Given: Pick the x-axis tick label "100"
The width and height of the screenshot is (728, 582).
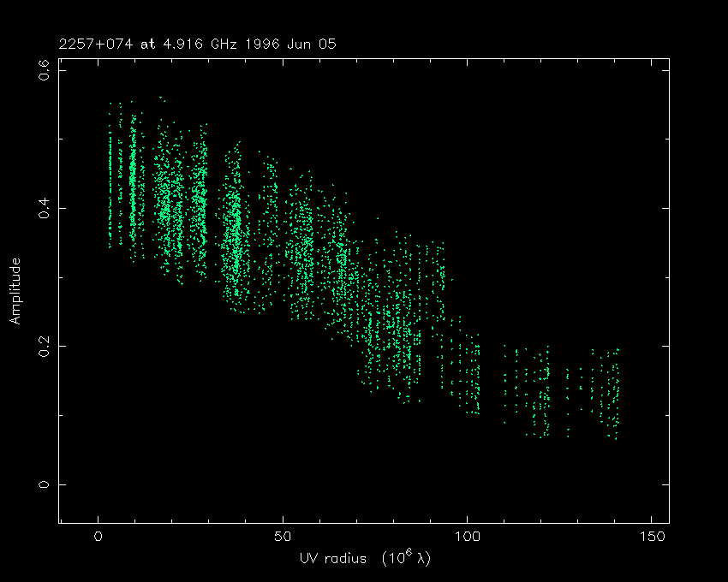Looking at the screenshot, I should [467, 538].
